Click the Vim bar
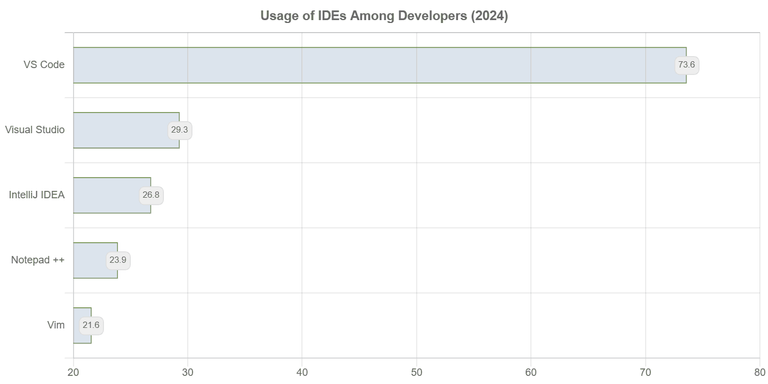Screen dimensions: 768x384 (82, 325)
